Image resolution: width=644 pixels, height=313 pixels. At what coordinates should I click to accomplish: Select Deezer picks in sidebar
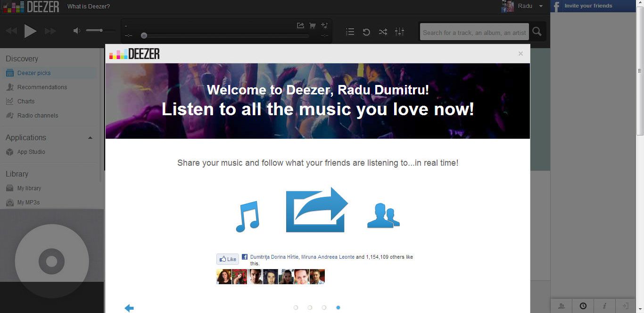point(34,73)
